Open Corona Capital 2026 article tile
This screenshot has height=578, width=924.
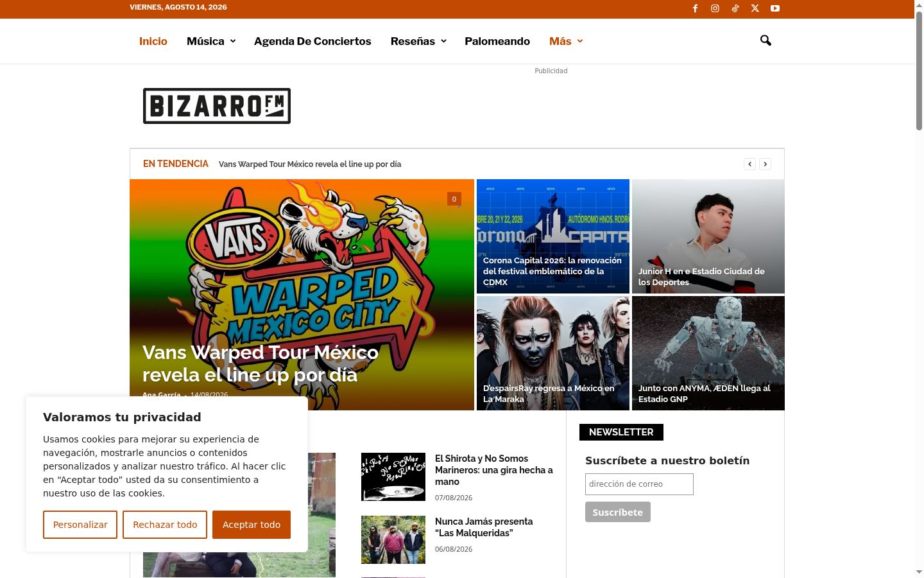pyautogui.click(x=553, y=236)
